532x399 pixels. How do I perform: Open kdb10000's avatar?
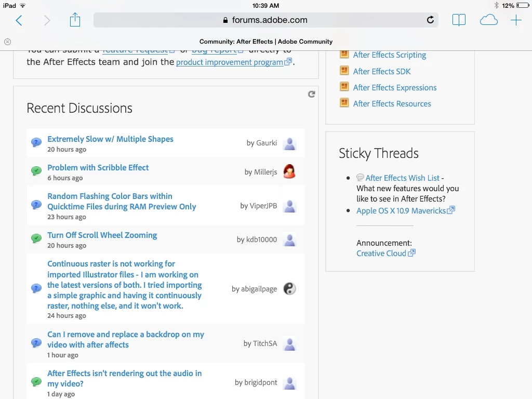[290, 240]
